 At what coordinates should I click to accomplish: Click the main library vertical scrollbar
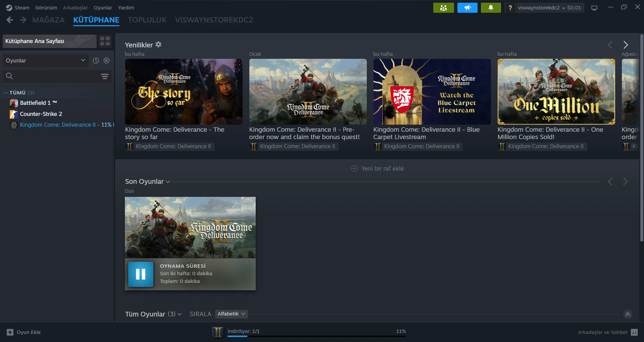click(642, 138)
